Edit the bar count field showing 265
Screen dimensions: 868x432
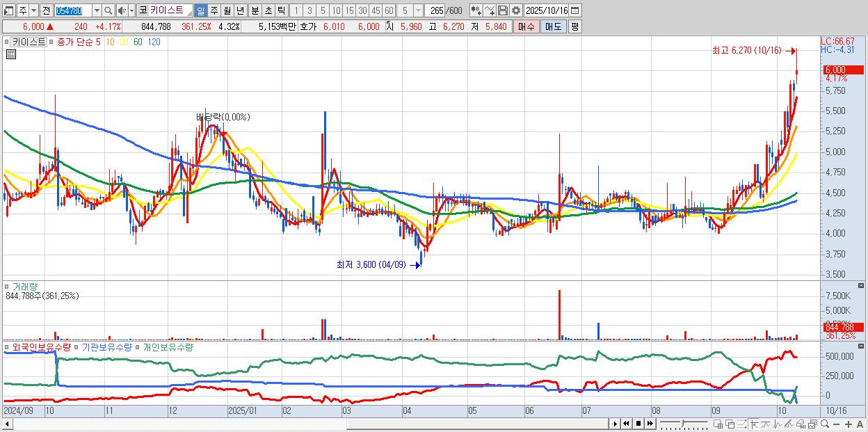[x=435, y=10]
